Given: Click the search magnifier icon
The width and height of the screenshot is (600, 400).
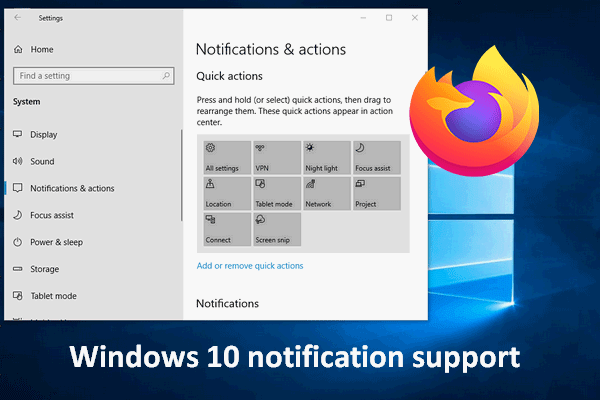Looking at the screenshot, I should pyautogui.click(x=166, y=76).
